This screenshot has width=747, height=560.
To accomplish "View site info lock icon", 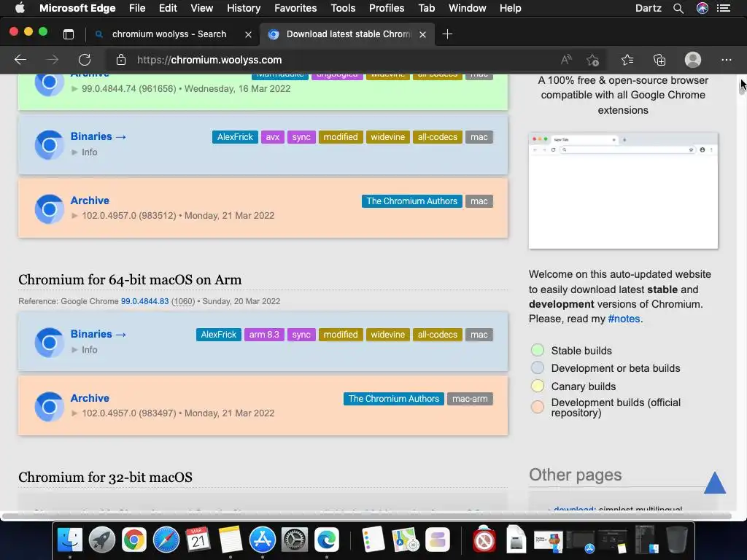I will click(x=121, y=60).
